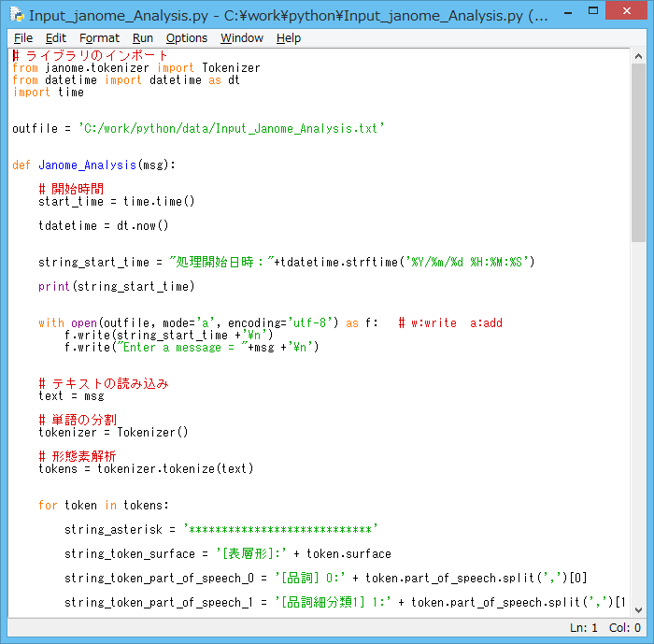
Task: Click the empty scrollbar track below the thumb
Action: click(x=638, y=421)
